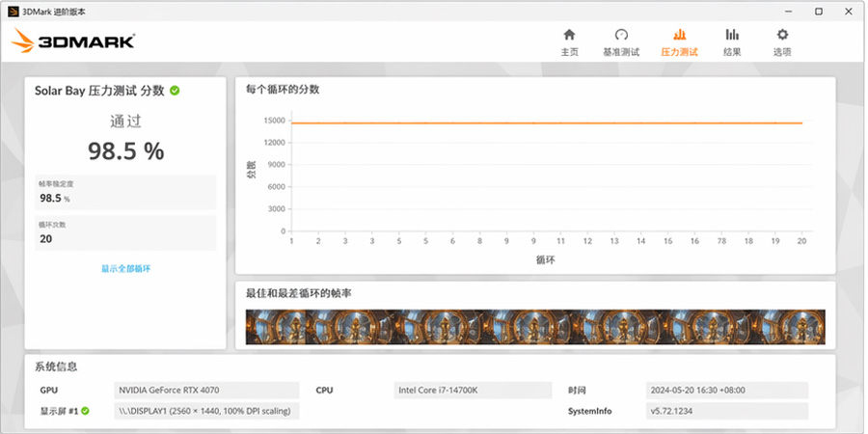The height and width of the screenshot is (434, 868).
Task: Click the DISPLAY1 2560 × 1440 field
Action: (x=206, y=411)
